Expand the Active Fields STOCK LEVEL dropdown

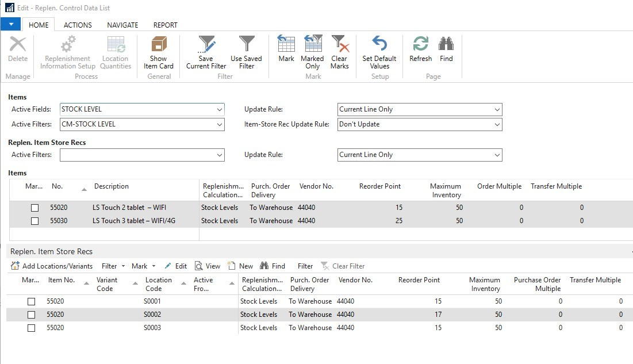click(220, 109)
